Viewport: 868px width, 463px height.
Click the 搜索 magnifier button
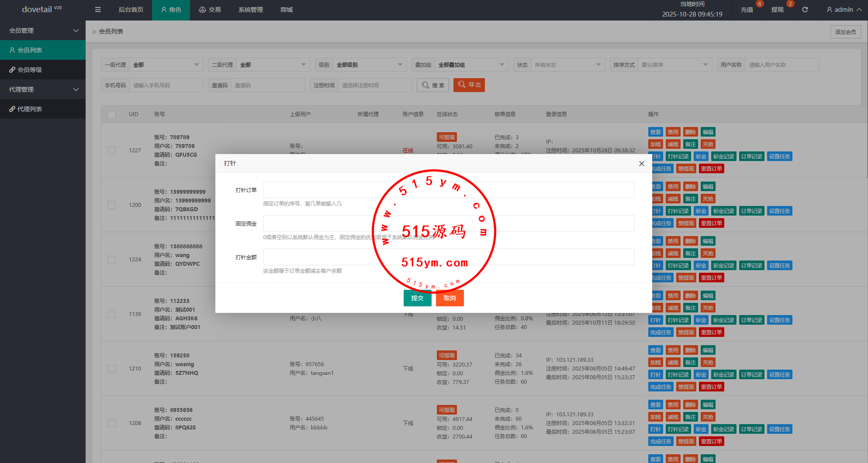pyautogui.click(x=433, y=85)
